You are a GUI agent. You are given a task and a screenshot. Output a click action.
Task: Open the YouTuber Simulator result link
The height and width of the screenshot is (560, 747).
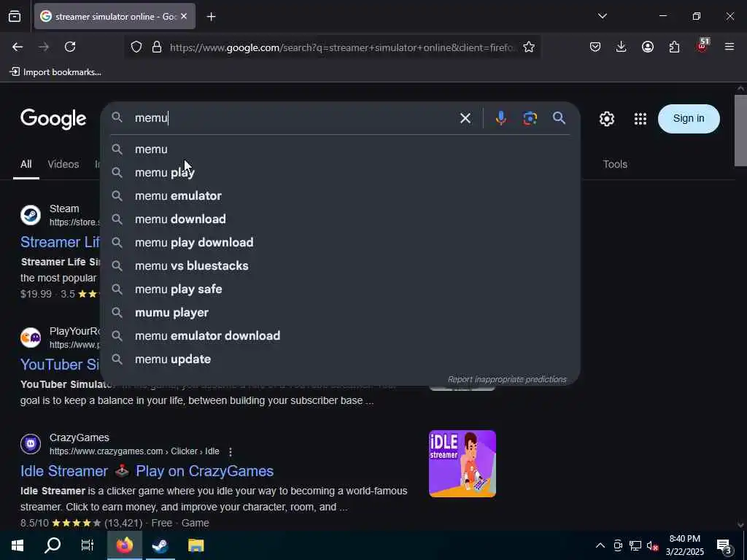pyautogui.click(x=60, y=365)
